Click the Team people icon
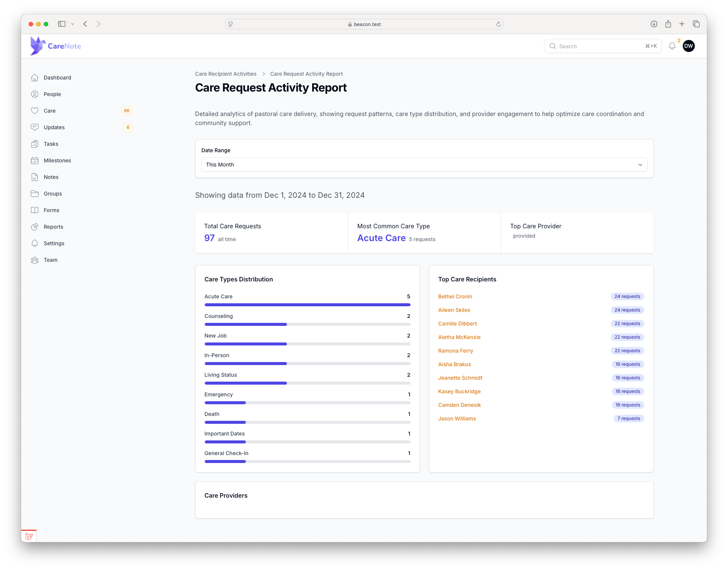This screenshot has width=728, height=570. point(35,260)
